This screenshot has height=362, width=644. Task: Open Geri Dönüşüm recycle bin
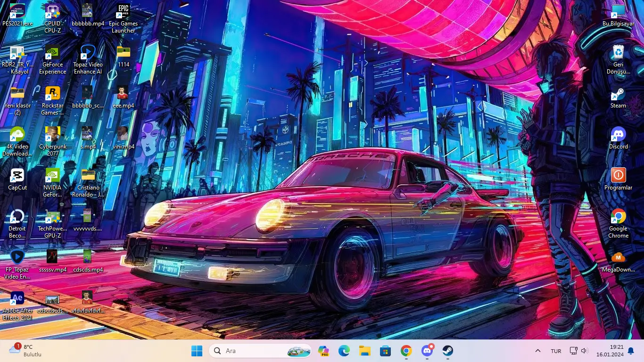click(x=618, y=59)
